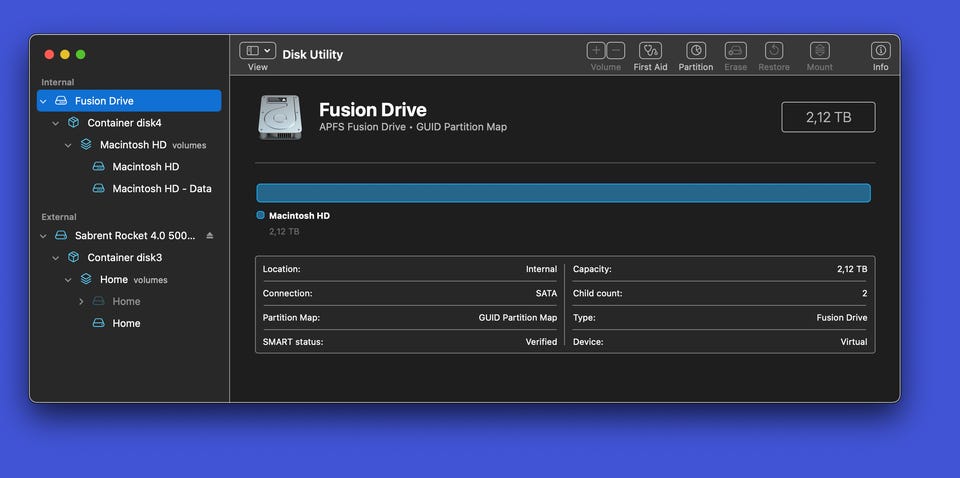Expand the dimmed Home snapshot chevron
The image size is (960, 478).
pyautogui.click(x=81, y=301)
